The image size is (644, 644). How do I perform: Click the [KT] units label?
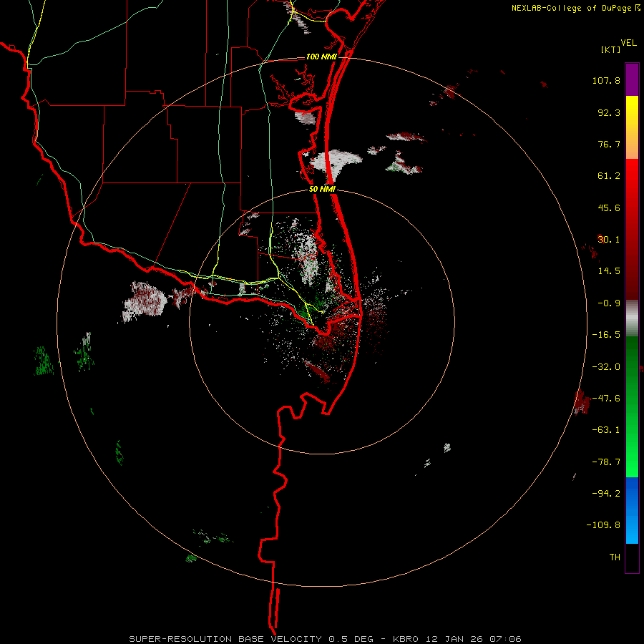pos(610,49)
